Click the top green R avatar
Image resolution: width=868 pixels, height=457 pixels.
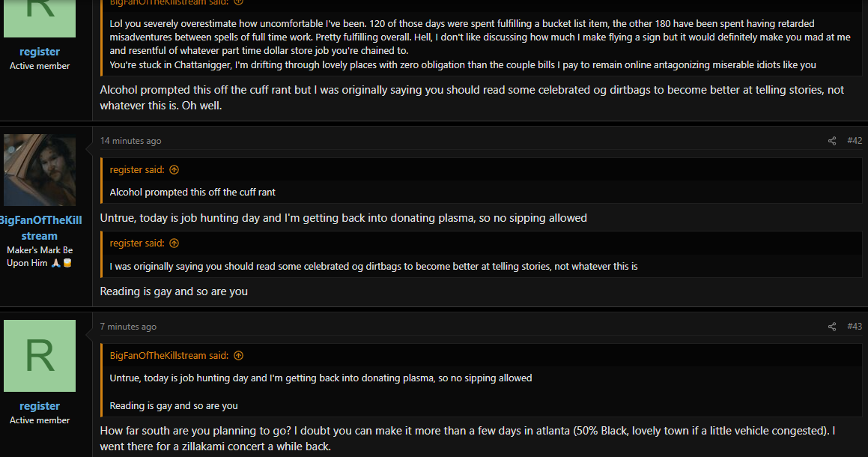click(39, 18)
